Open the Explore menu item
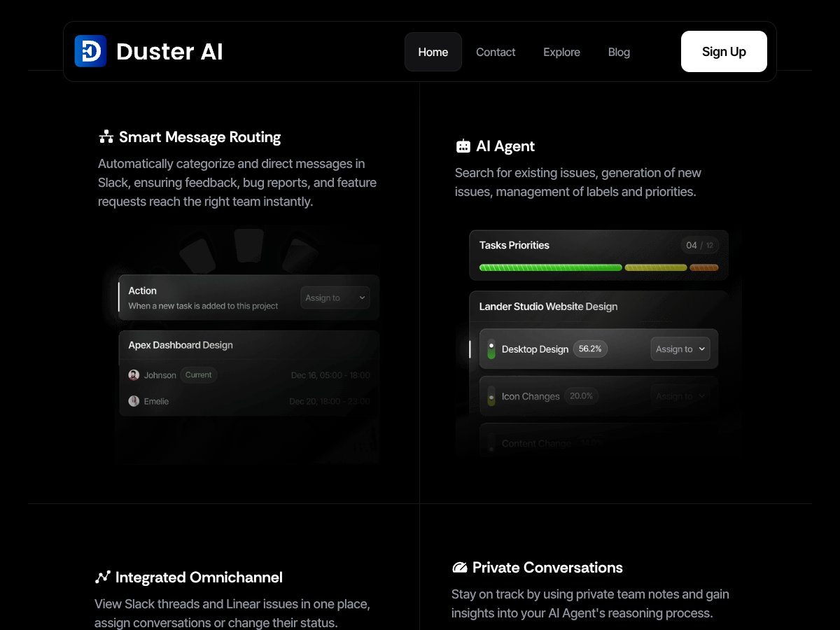 coord(561,52)
